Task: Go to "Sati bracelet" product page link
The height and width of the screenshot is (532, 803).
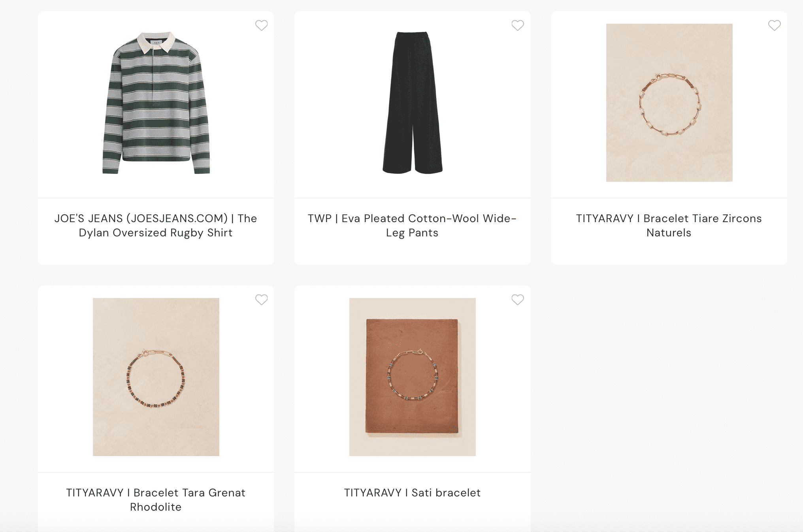Action: click(446, 493)
